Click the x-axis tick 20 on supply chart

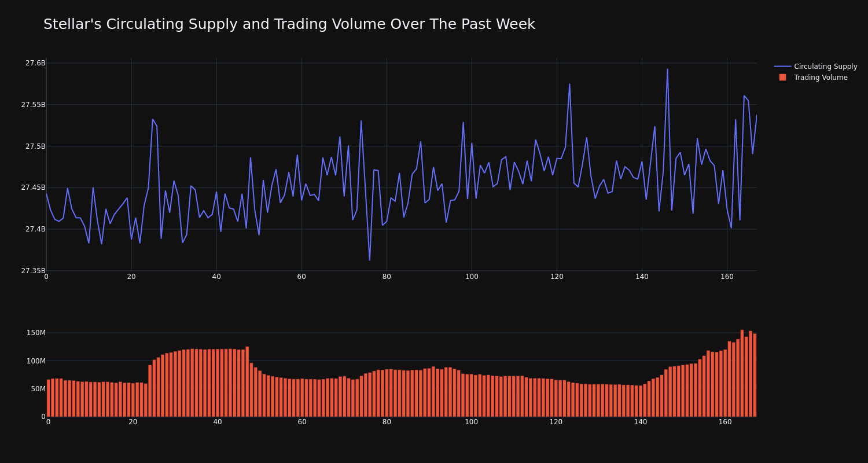pos(131,277)
